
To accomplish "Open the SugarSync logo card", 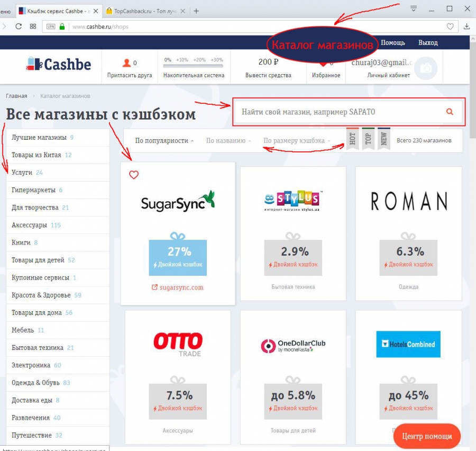I will coord(178,201).
